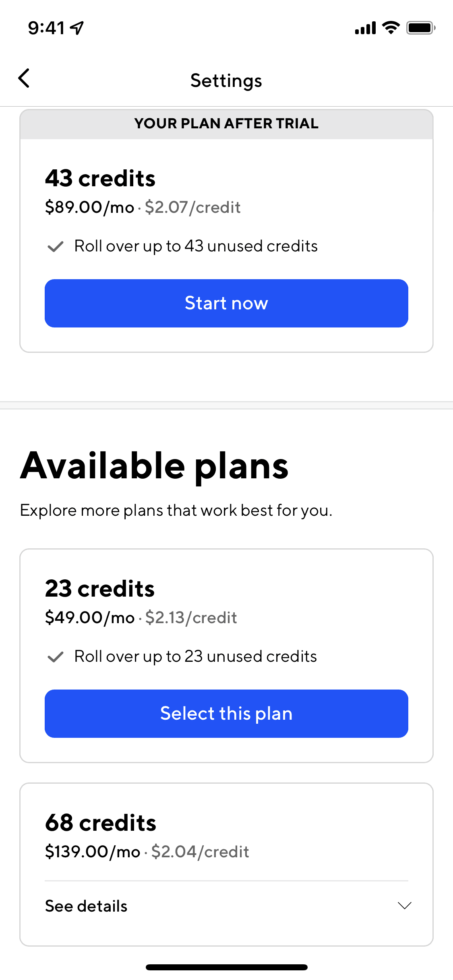
Task: Tap the 68 credits plan heading
Action: [x=101, y=823]
